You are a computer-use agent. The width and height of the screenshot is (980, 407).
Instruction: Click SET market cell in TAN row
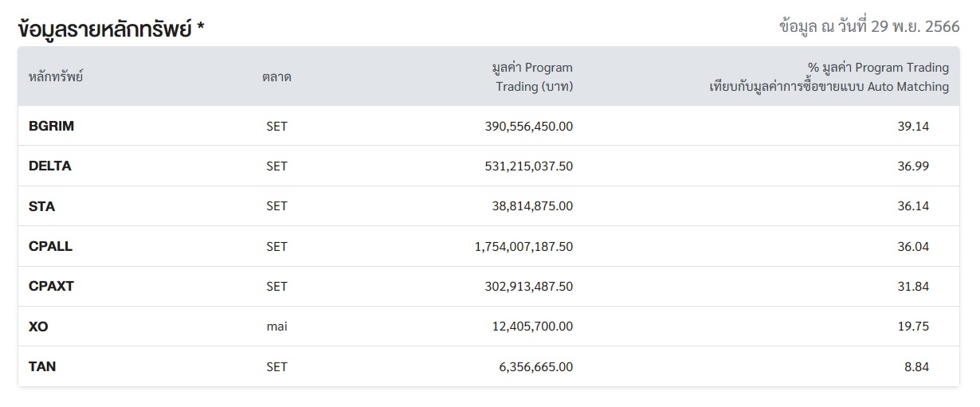coord(276,366)
